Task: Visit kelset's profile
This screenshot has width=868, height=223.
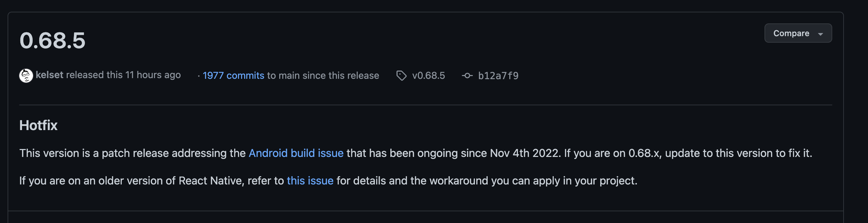Action: tap(49, 75)
